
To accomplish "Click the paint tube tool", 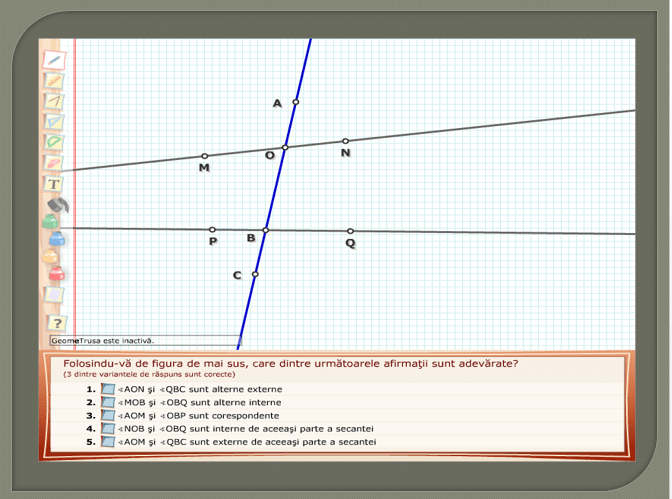I will click(57, 204).
